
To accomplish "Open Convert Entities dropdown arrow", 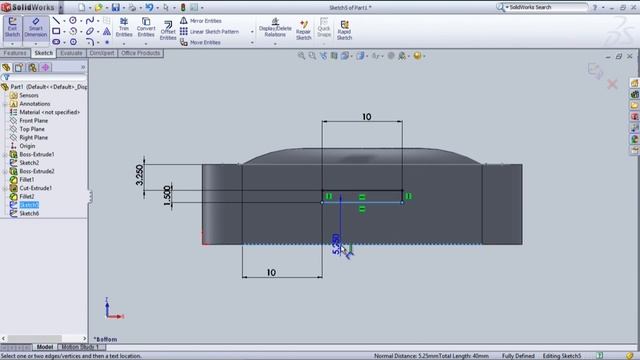I will tap(146, 43).
